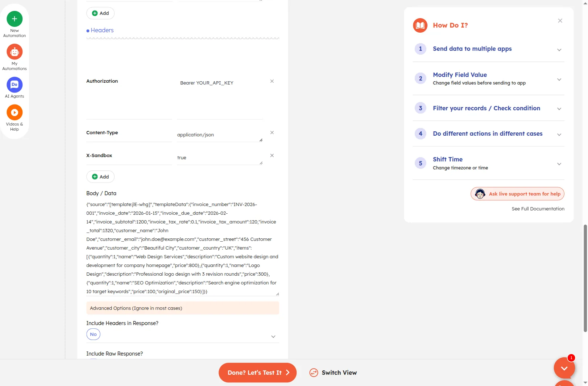This screenshot has width=588, height=386.
Task: Expand Filter your records chevron
Action: pyautogui.click(x=559, y=109)
